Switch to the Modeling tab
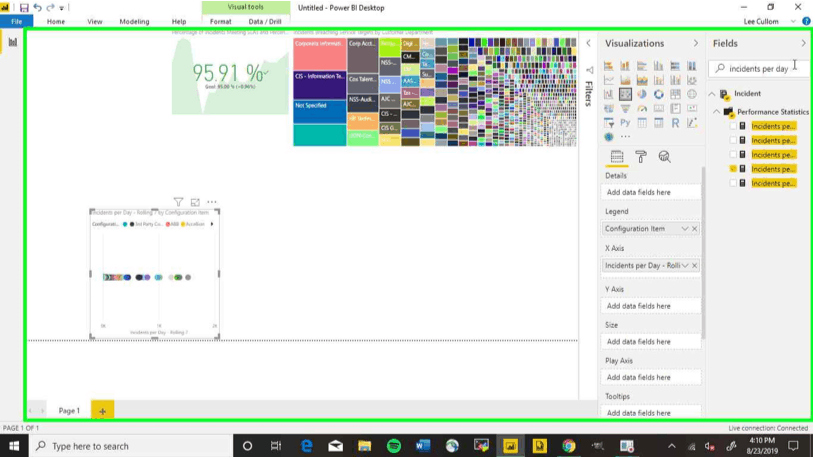 [x=134, y=21]
